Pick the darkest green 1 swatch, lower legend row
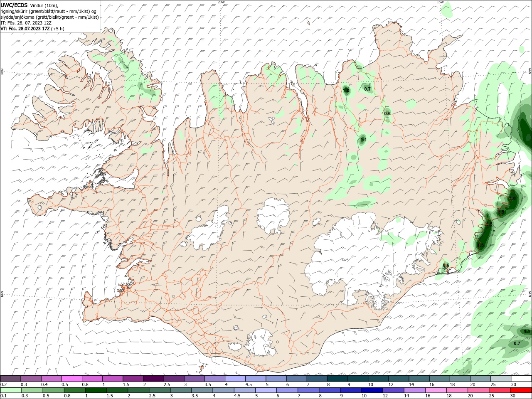 (x=96, y=390)
